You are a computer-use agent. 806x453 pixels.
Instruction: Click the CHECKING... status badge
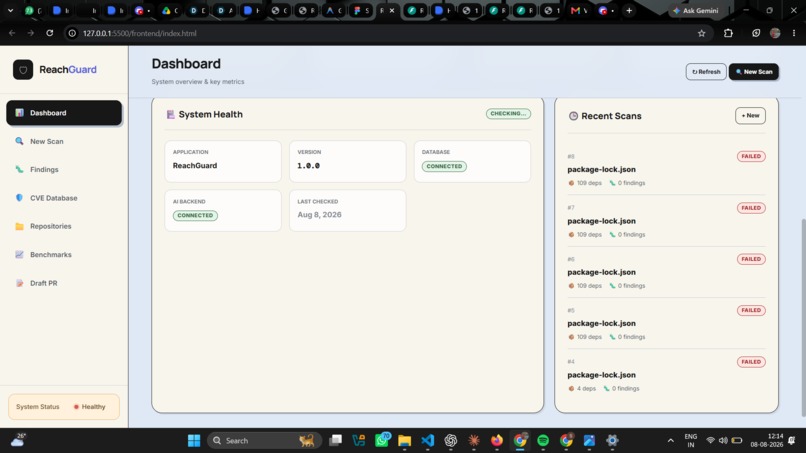tap(508, 114)
